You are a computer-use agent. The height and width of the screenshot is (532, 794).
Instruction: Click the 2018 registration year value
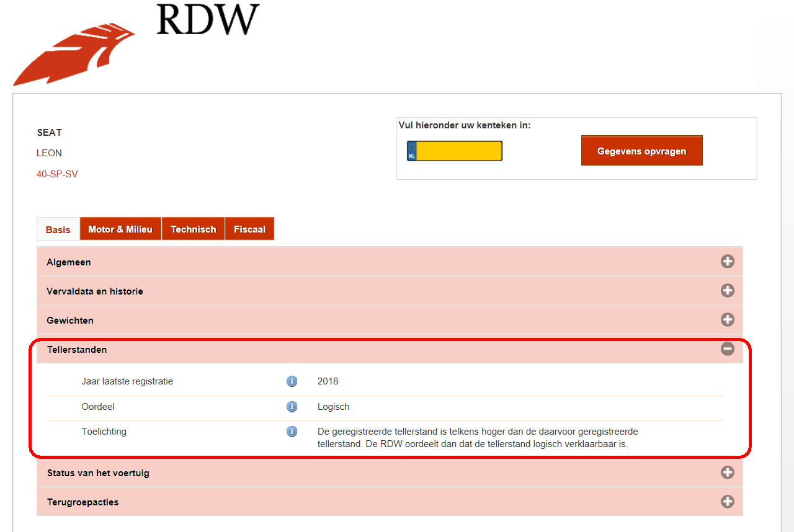(x=328, y=381)
